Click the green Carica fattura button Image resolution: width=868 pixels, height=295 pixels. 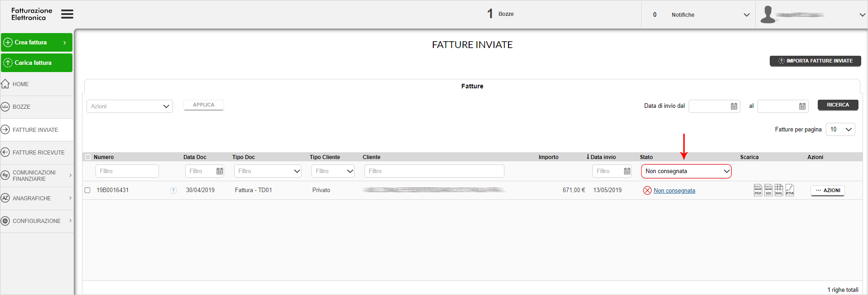(x=37, y=63)
